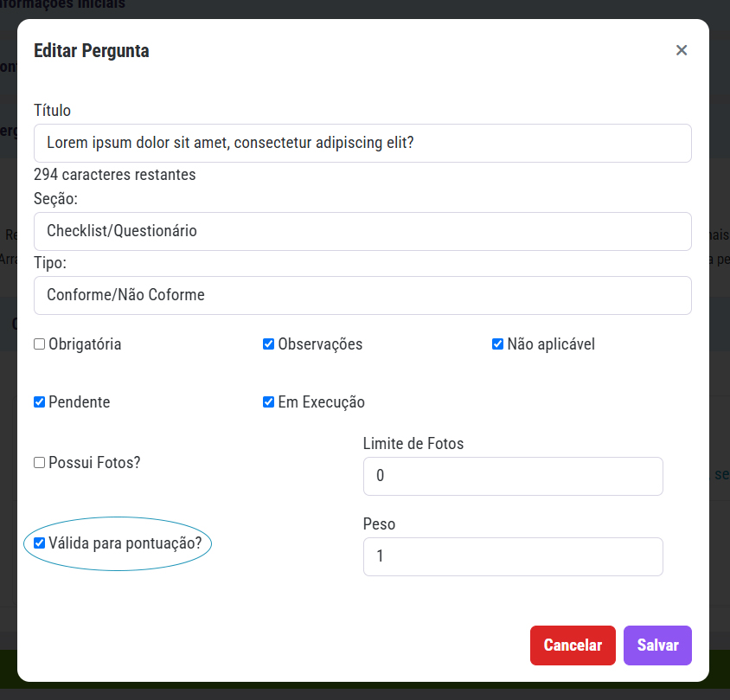Click the Obrigatória label text

pos(85,344)
